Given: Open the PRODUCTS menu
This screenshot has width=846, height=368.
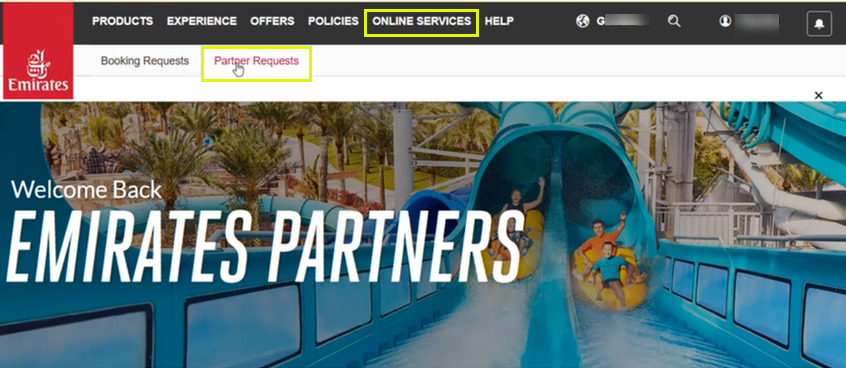Looking at the screenshot, I should (x=122, y=21).
